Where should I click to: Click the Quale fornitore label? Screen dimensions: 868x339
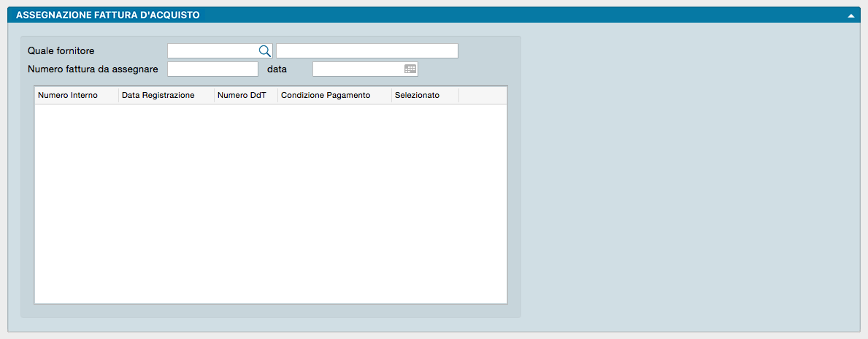tap(61, 50)
